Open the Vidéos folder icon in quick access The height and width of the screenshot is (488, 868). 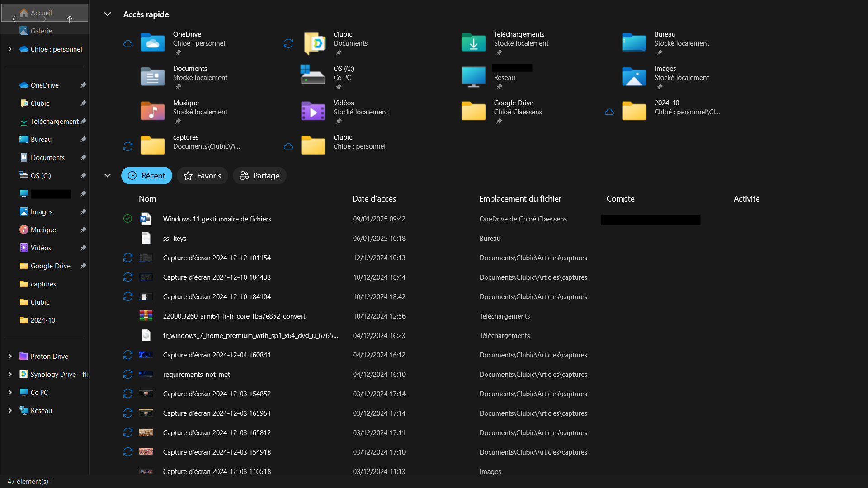tap(313, 111)
